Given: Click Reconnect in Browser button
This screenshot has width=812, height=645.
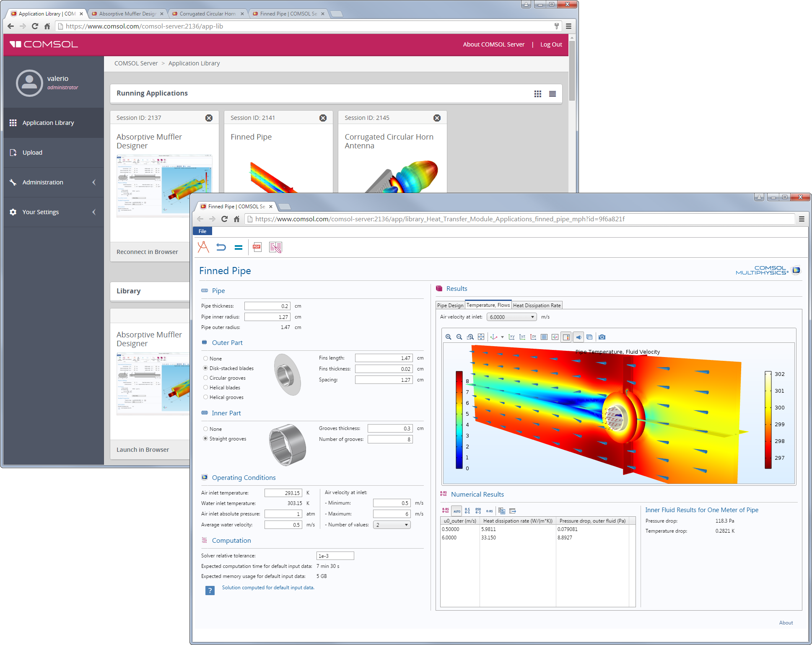Looking at the screenshot, I should point(147,252).
